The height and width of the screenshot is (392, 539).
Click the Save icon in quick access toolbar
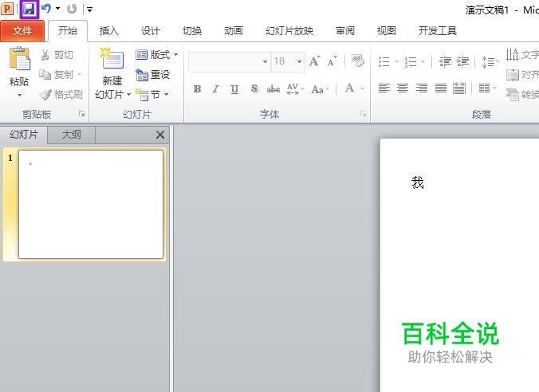point(30,9)
